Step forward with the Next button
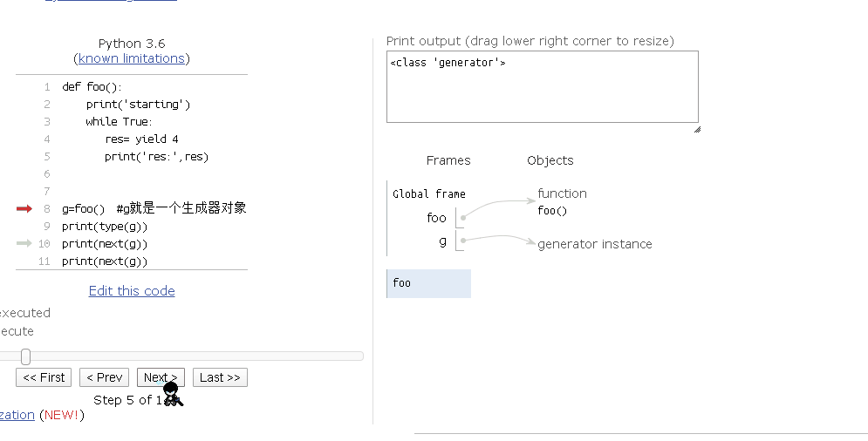868x441 pixels. click(x=161, y=377)
